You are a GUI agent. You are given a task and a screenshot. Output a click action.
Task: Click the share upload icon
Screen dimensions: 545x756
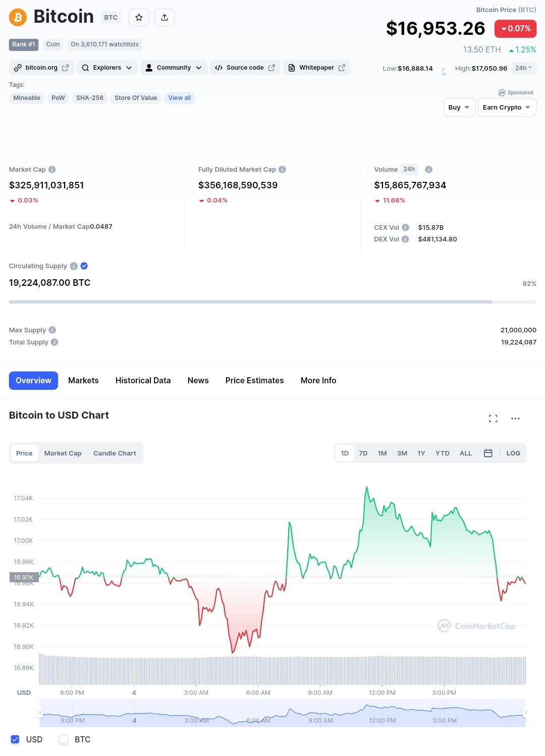click(165, 17)
